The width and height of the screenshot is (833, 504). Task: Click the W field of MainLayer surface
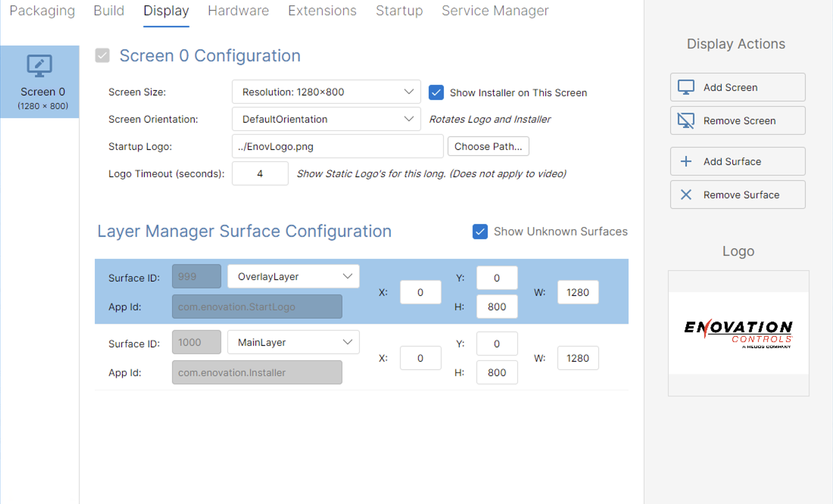pyautogui.click(x=578, y=358)
